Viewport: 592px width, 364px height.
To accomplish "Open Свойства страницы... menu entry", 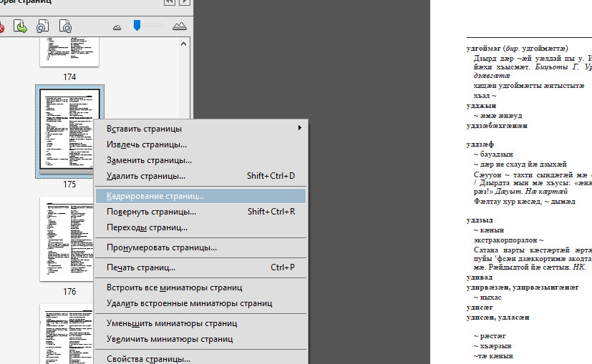I will [201, 359].
